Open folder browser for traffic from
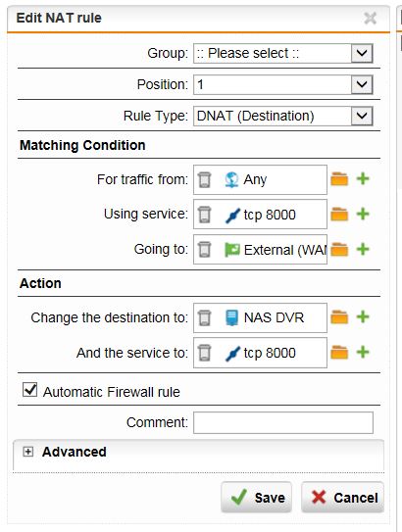The image size is (402, 532). coord(339,179)
